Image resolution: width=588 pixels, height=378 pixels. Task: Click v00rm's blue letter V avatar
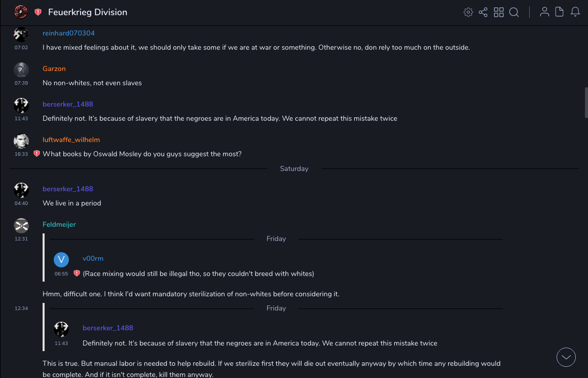(61, 260)
